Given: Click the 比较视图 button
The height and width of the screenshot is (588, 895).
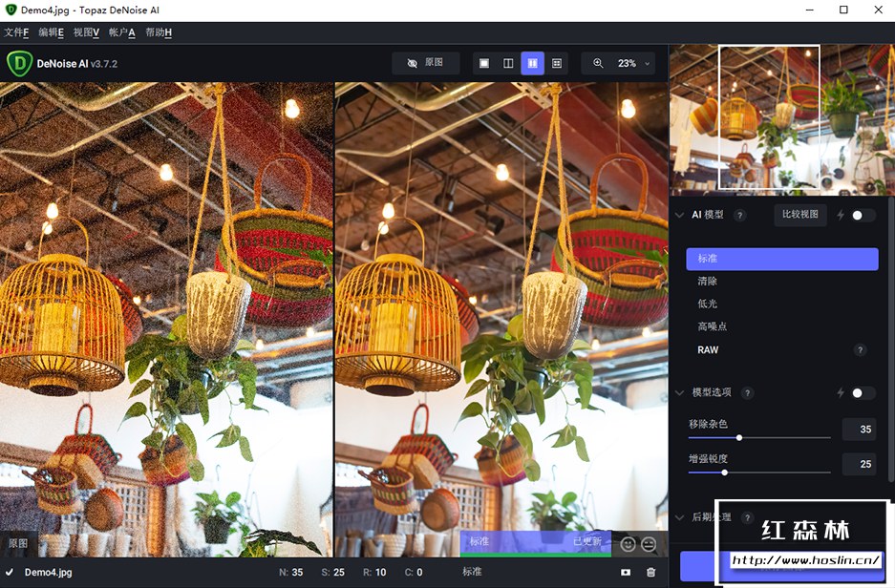Looking at the screenshot, I should pos(799,215).
